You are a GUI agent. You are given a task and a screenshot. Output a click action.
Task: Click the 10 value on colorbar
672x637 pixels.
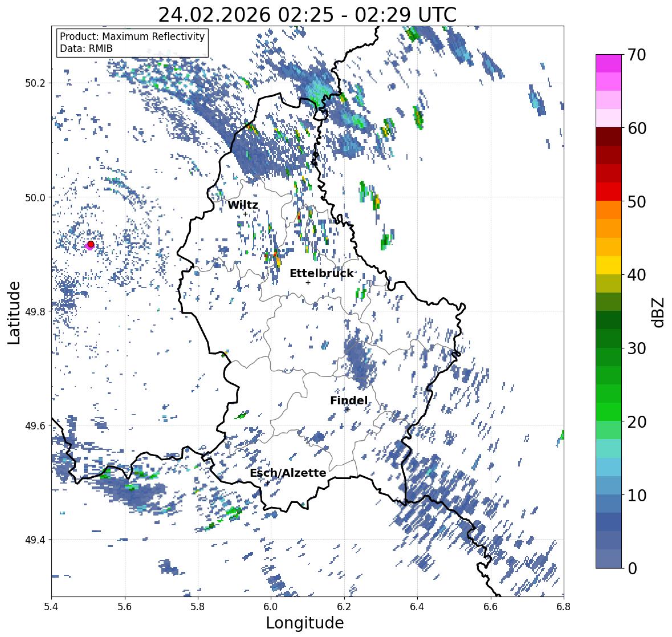click(637, 495)
